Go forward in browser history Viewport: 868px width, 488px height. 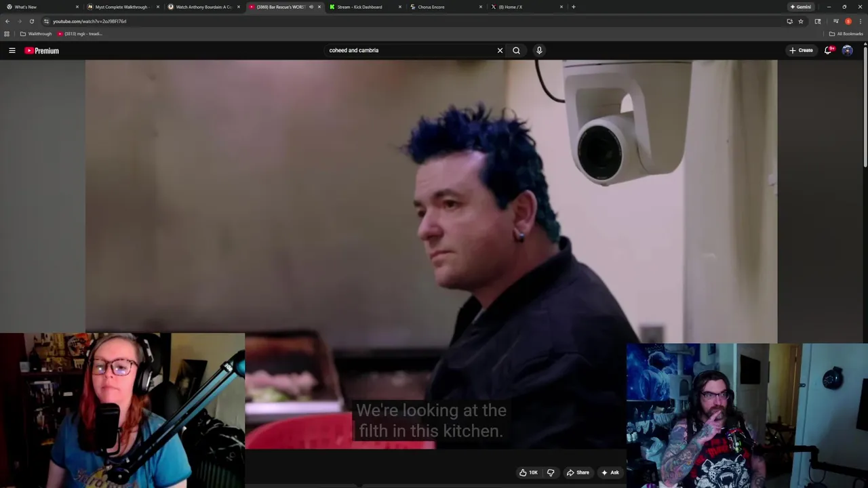[20, 21]
